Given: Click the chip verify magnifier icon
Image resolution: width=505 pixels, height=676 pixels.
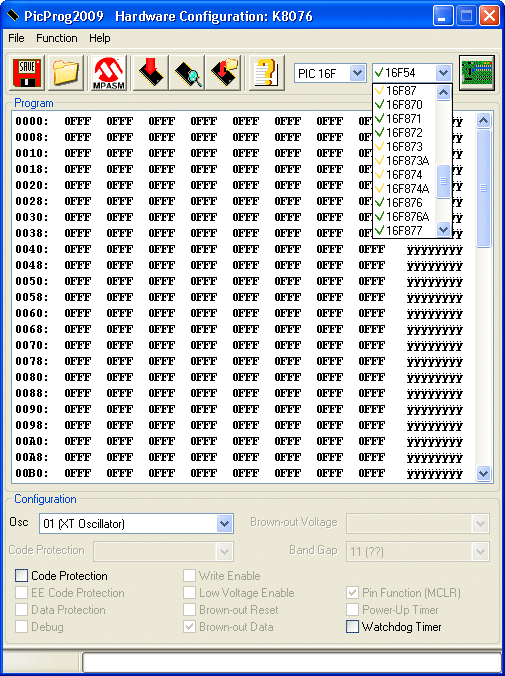Looking at the screenshot, I should pos(187,73).
